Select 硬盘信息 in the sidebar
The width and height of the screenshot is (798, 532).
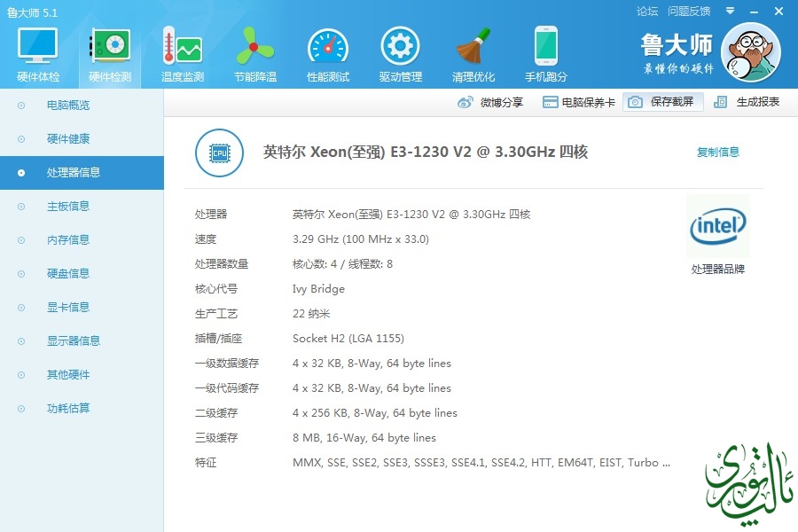(82, 273)
